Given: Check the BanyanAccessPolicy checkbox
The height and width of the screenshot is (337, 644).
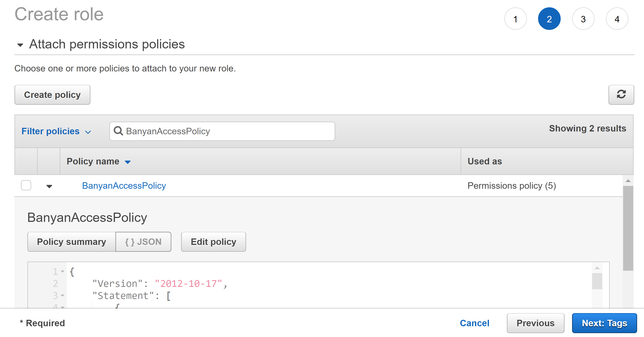Looking at the screenshot, I should point(26,185).
